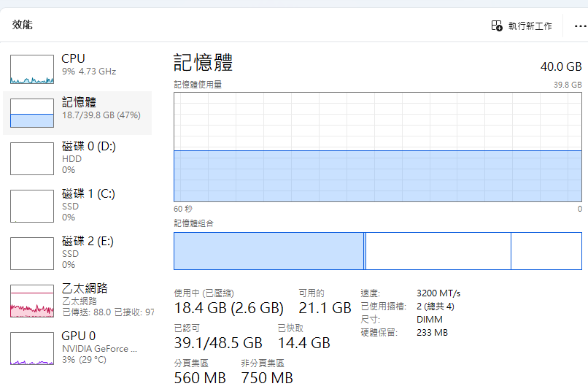Click the standby segment of memory composition
The width and height of the screenshot is (588, 389).
coord(438,251)
